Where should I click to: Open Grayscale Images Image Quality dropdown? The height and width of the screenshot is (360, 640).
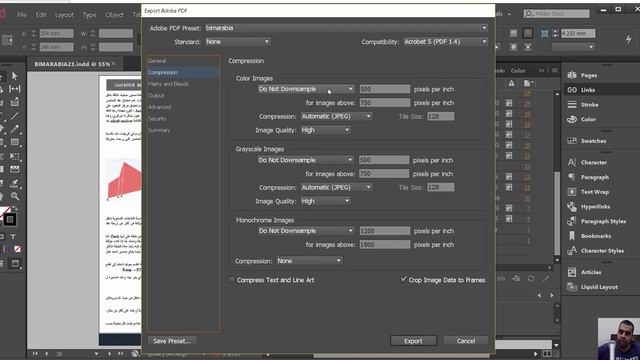coord(325,201)
